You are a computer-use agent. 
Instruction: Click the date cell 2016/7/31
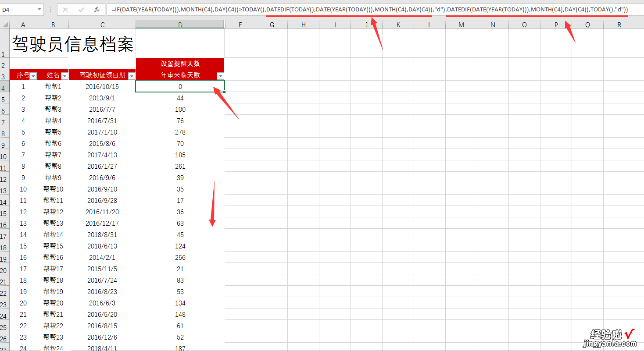102,121
